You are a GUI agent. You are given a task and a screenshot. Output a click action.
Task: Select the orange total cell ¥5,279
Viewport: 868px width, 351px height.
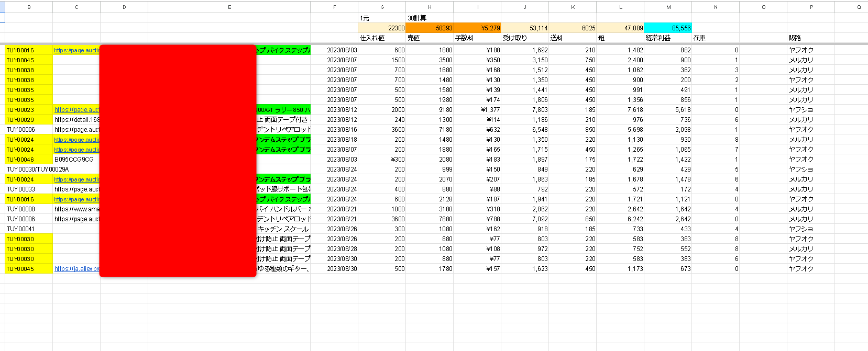pos(477,28)
